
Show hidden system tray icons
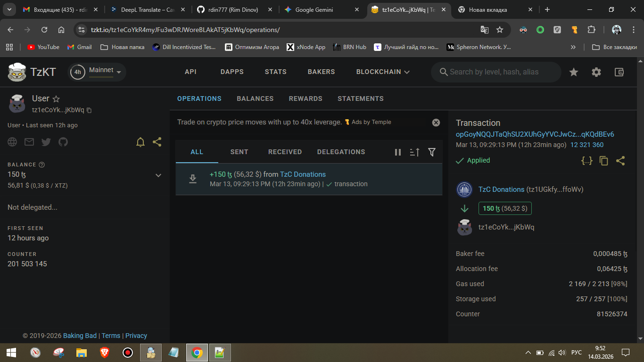pyautogui.click(x=528, y=353)
